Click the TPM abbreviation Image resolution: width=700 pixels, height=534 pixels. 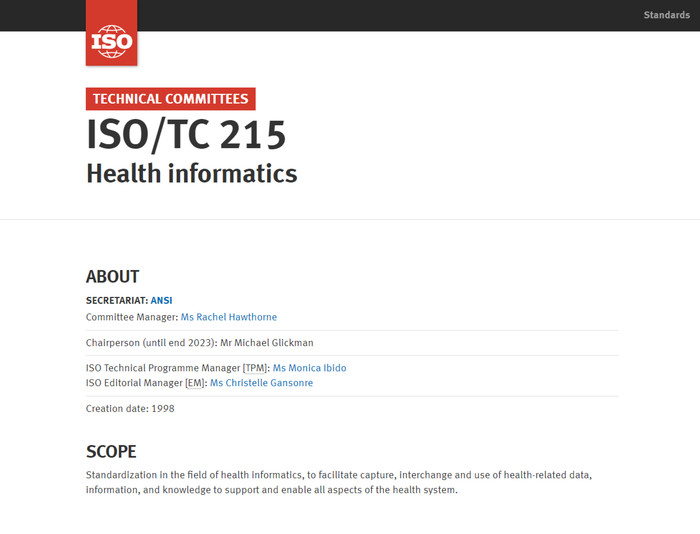pos(255,368)
